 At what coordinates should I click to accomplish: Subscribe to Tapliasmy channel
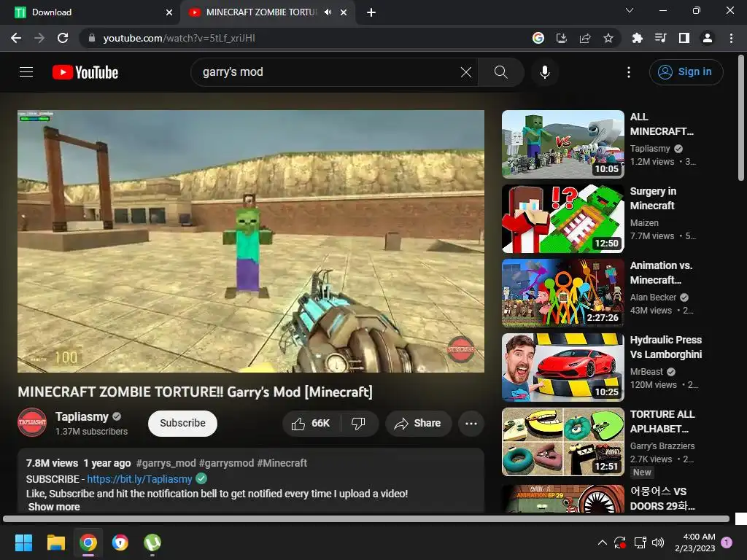pyautogui.click(x=182, y=424)
